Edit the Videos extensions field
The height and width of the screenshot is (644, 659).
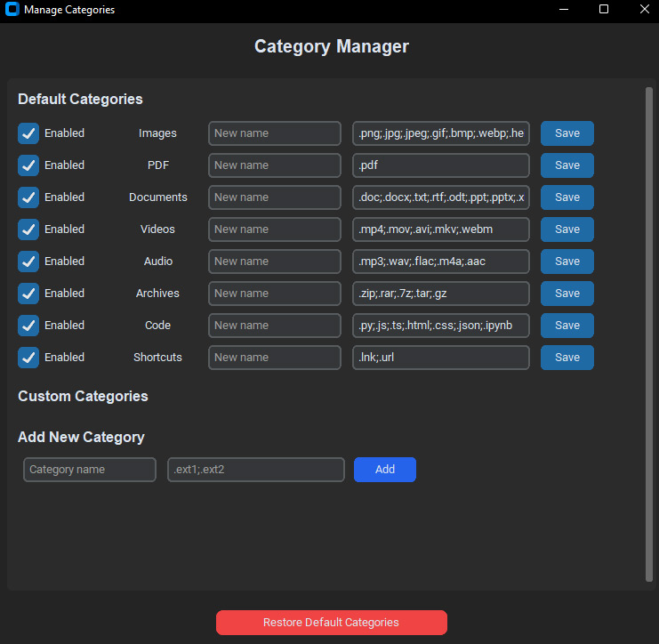tap(441, 229)
